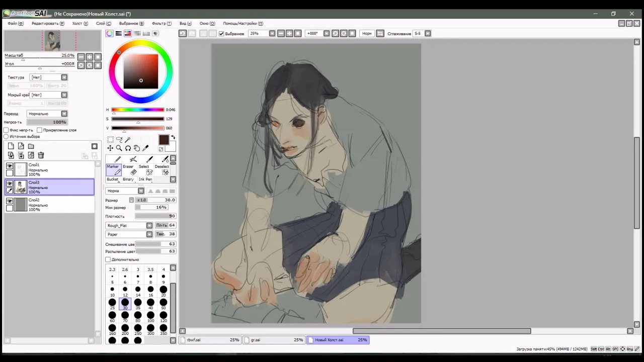This screenshot has width=644, height=362.
Task: Swap foreground and background colors arrow
Action: click(x=173, y=138)
